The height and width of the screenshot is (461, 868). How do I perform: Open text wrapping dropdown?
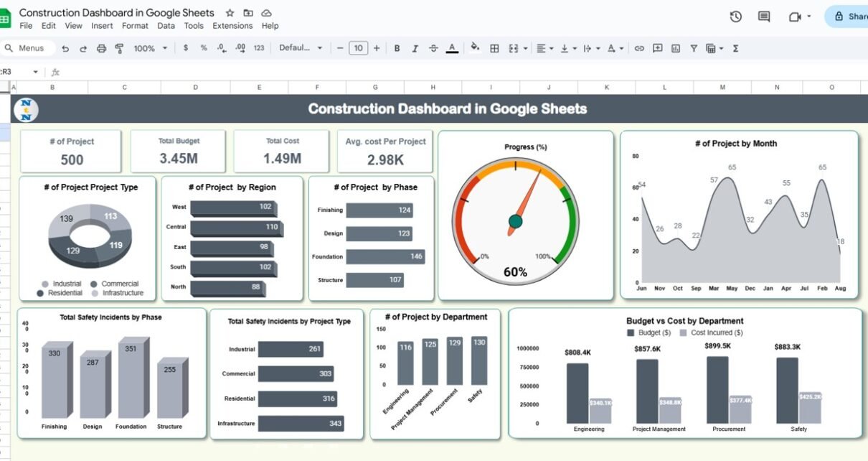(591, 48)
